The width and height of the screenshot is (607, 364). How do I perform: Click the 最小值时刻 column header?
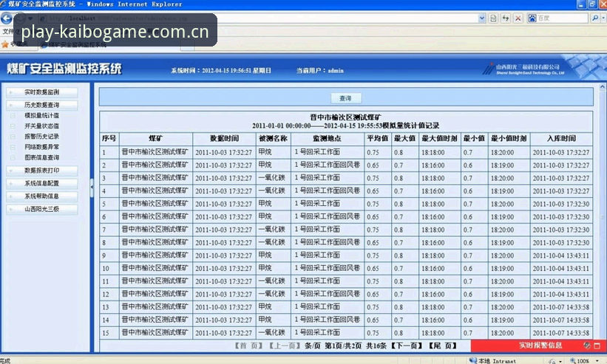tap(509, 138)
